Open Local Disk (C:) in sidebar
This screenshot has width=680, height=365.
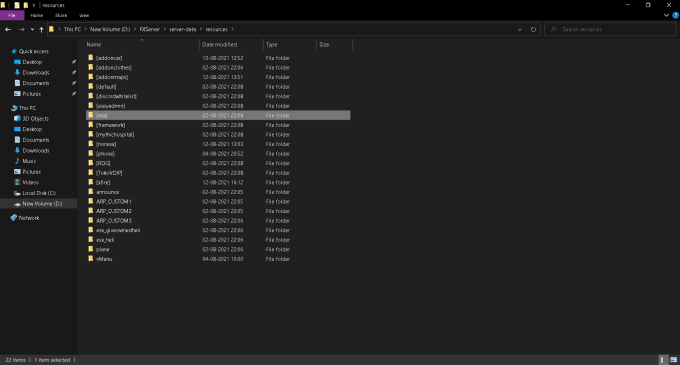coord(39,193)
